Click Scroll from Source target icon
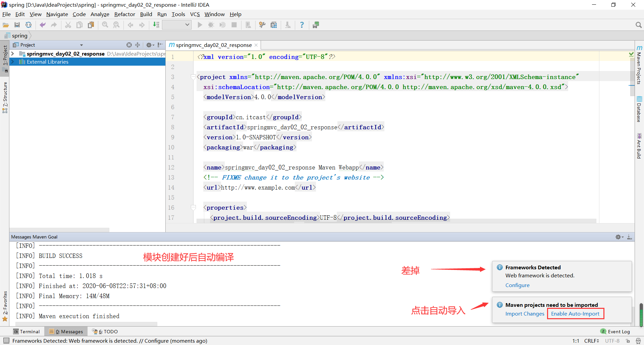 coord(129,45)
